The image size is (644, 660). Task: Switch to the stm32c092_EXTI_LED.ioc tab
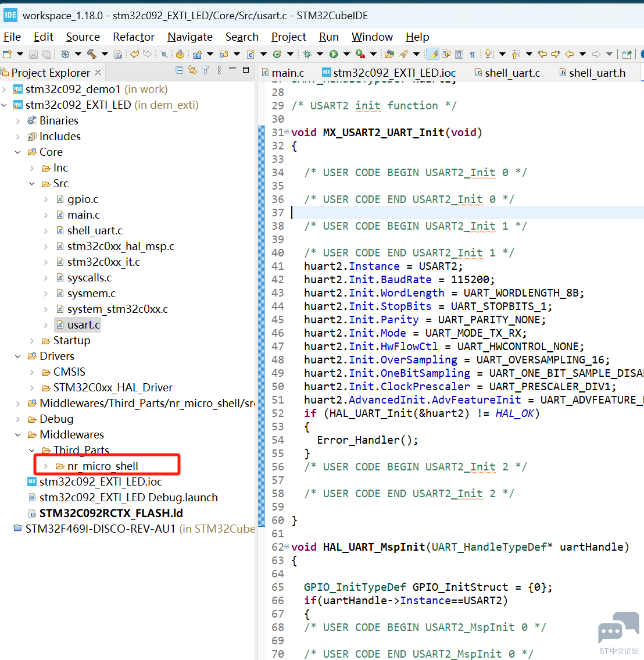[389, 73]
